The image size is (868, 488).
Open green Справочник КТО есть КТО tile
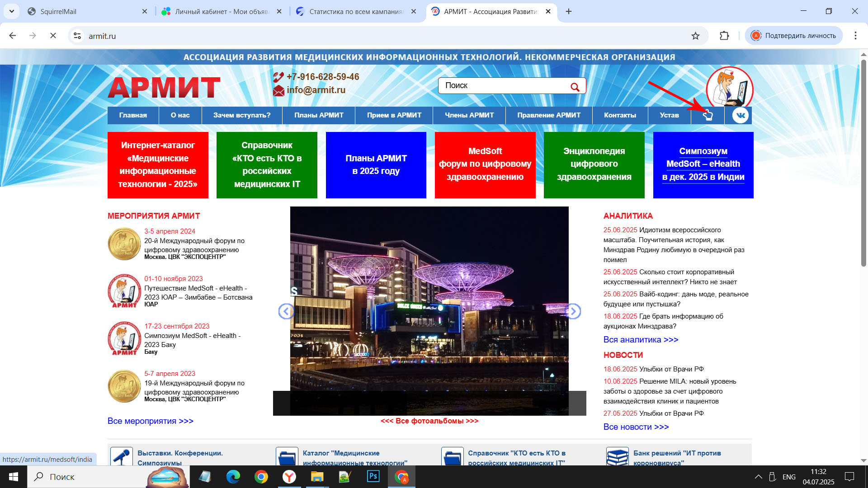(267, 165)
